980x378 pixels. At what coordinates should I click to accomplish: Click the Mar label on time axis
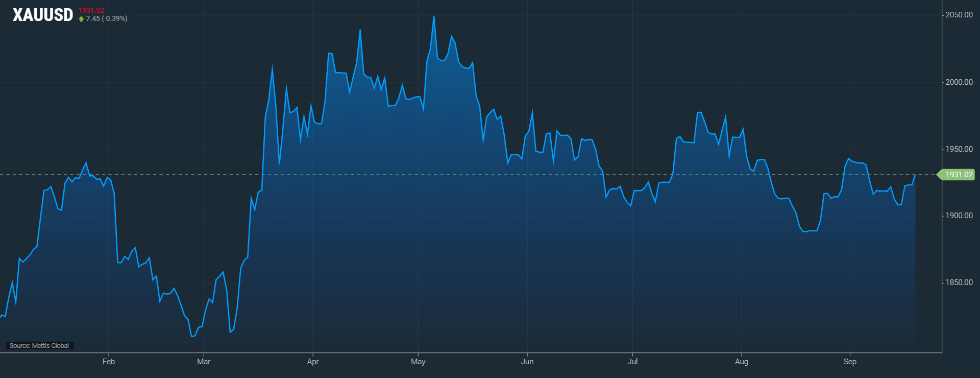click(x=204, y=362)
